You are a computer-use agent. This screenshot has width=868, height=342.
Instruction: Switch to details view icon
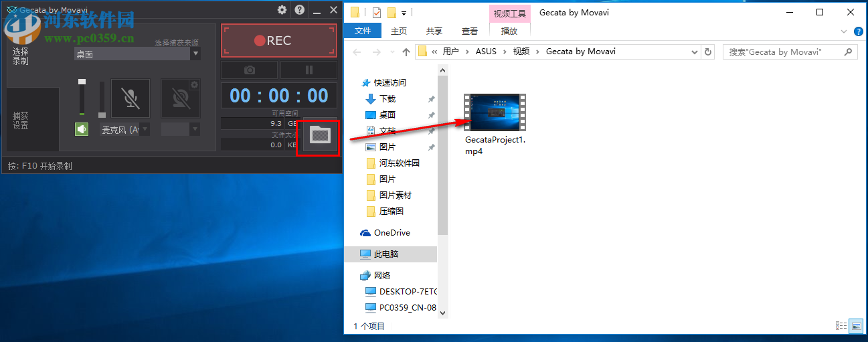click(x=842, y=326)
